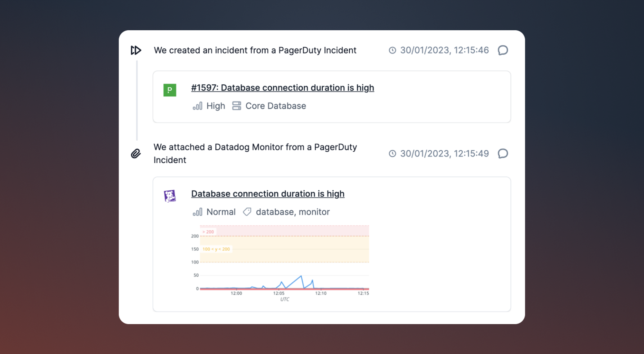644x354 pixels.
Task: Click the 30/01/2023, 12:15:46 timestamp
Action: (x=444, y=50)
